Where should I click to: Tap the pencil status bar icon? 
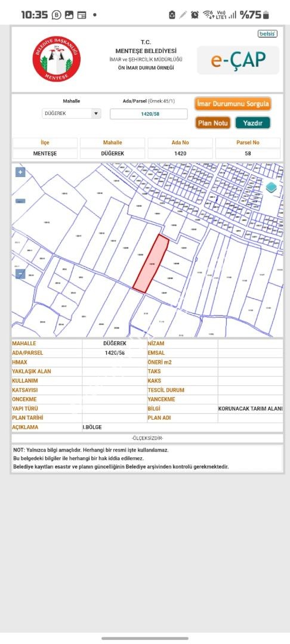(x=183, y=15)
